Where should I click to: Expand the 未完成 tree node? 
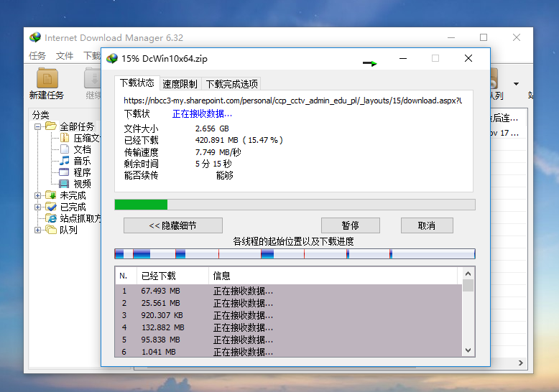[x=37, y=195]
